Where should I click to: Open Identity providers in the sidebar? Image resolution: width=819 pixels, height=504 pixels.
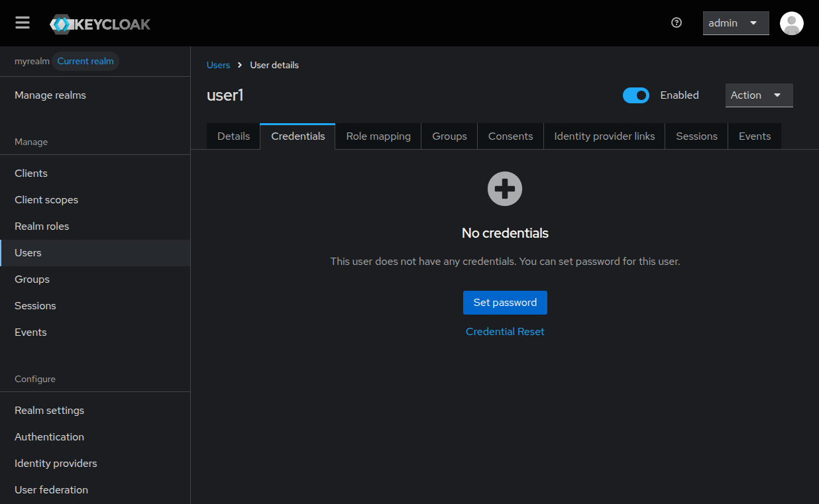click(95, 464)
